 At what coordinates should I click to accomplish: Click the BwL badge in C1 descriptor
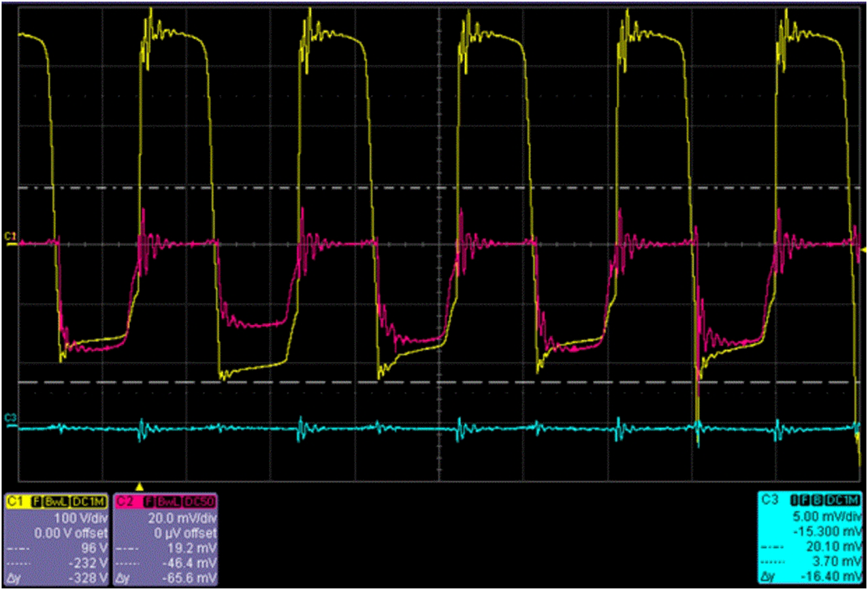point(56,502)
